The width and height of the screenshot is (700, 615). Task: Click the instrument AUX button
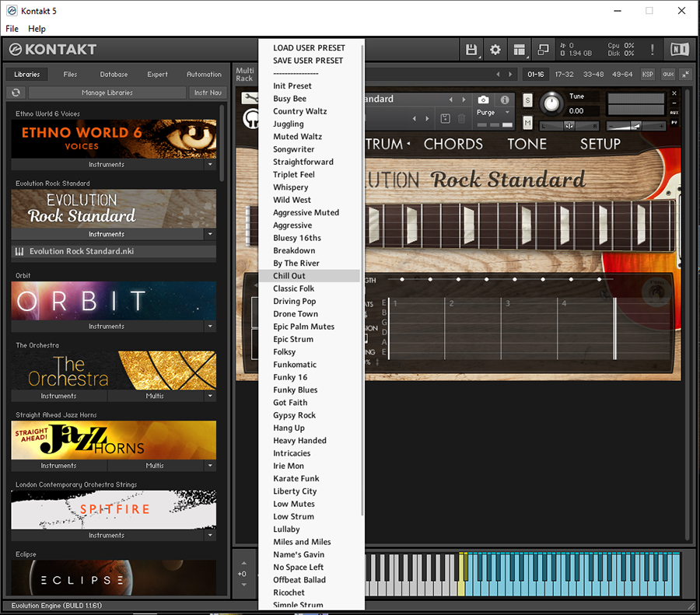674,113
